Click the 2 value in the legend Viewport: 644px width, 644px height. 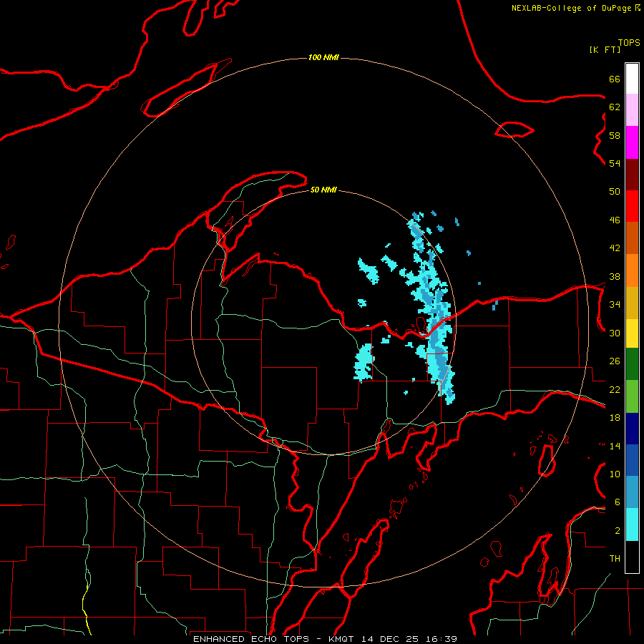coord(618,531)
